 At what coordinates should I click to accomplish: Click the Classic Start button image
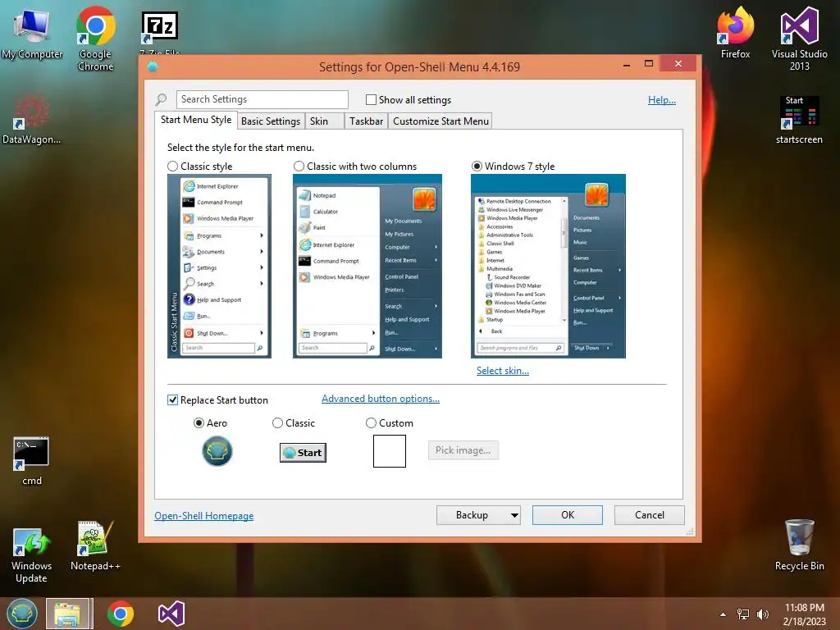(x=303, y=453)
